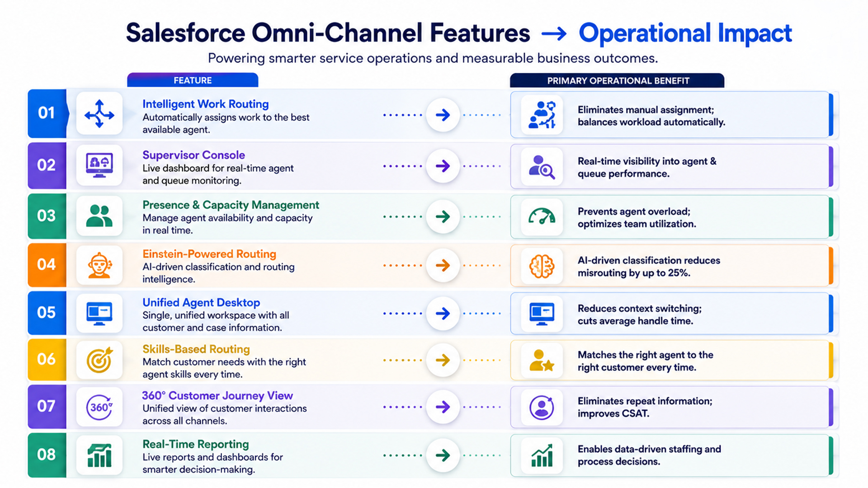Click the text misrouting by up to 25%
The height and width of the screenshot is (488, 868).
pyautogui.click(x=634, y=273)
